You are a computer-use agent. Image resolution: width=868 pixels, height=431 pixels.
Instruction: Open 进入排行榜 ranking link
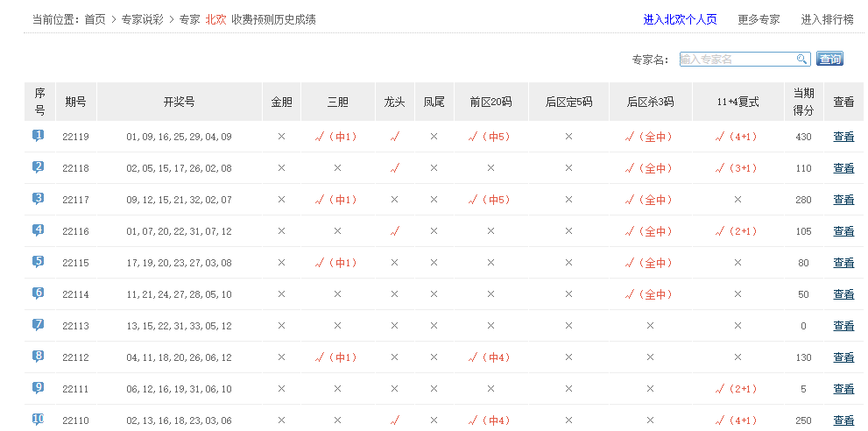[x=827, y=19]
